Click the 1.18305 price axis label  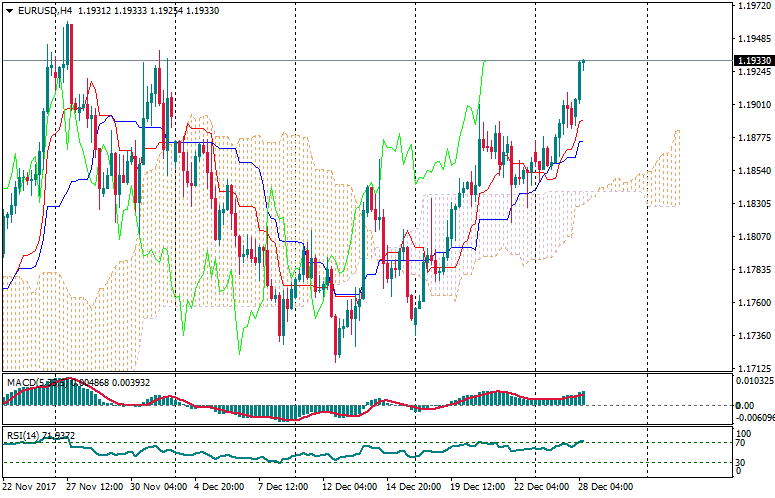pos(753,203)
